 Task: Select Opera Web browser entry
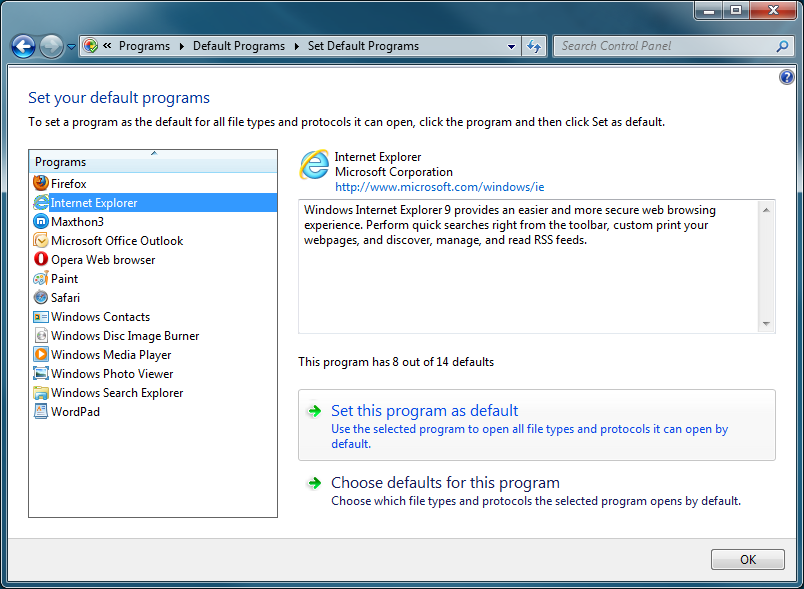pos(153,259)
